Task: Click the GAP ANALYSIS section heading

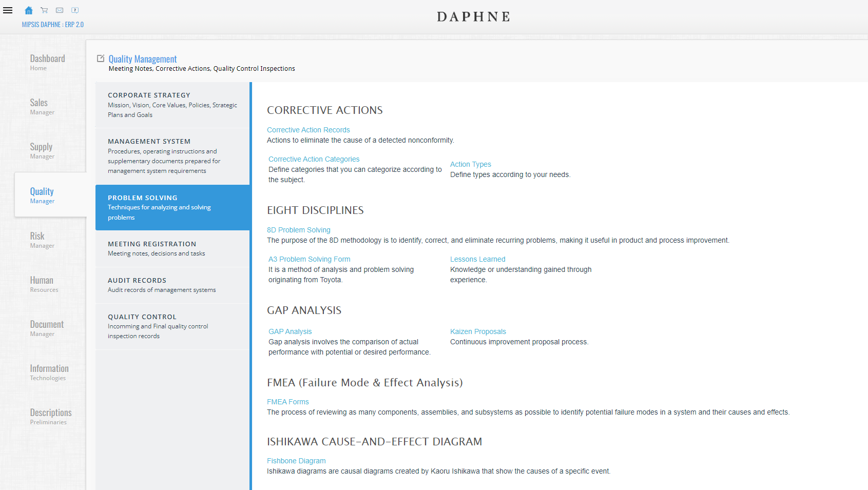Action: click(304, 310)
